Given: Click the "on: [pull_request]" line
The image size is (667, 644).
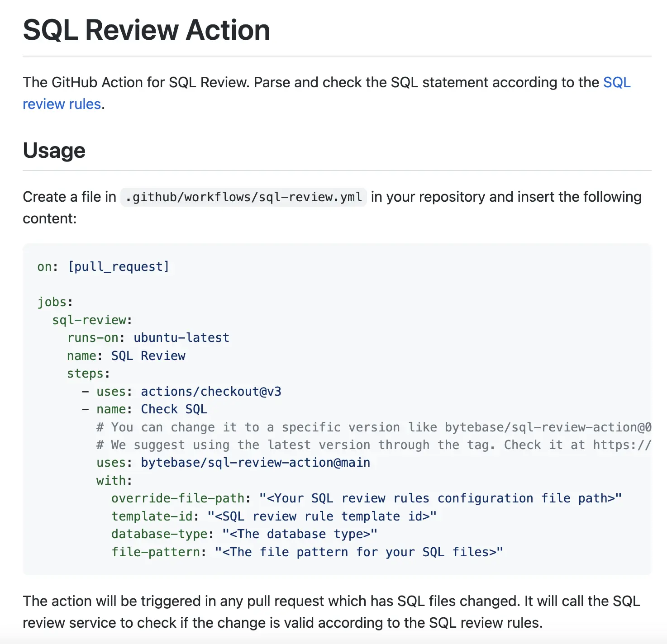Looking at the screenshot, I should [103, 266].
